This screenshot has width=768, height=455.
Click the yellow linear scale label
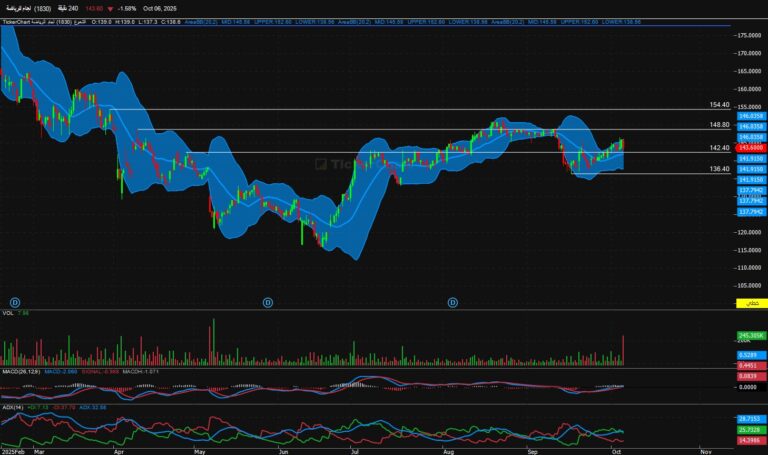[x=751, y=304]
